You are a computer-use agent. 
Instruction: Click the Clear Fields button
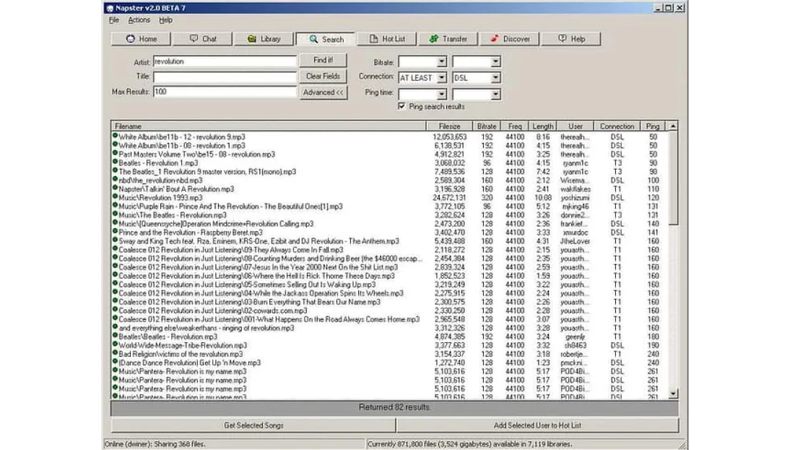[x=323, y=76]
